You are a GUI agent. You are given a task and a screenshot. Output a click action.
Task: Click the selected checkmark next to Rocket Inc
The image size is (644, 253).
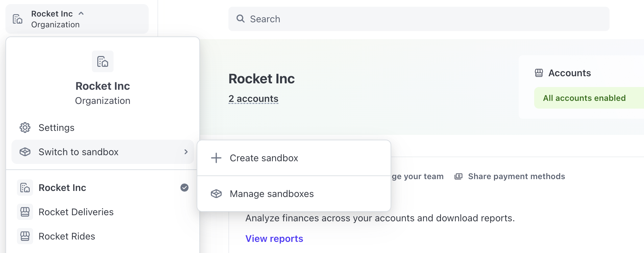(x=184, y=188)
